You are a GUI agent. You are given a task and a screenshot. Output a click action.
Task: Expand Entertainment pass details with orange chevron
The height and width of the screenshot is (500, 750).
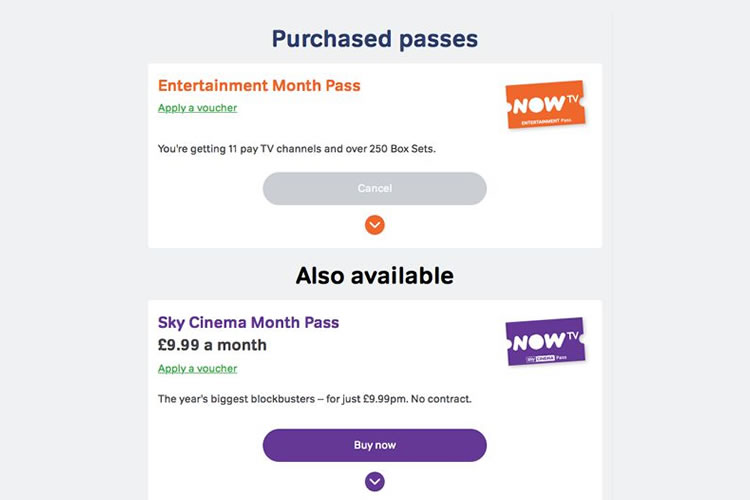(374, 225)
